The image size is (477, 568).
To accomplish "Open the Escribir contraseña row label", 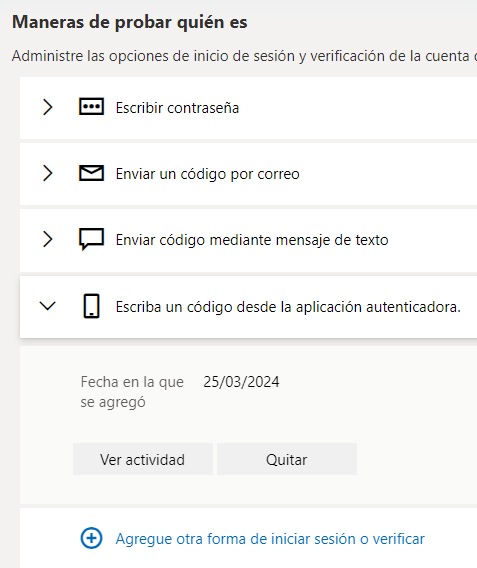I will [x=177, y=108].
